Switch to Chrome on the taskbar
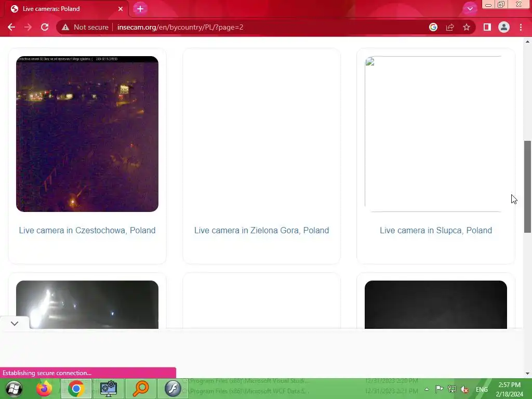 (x=76, y=389)
